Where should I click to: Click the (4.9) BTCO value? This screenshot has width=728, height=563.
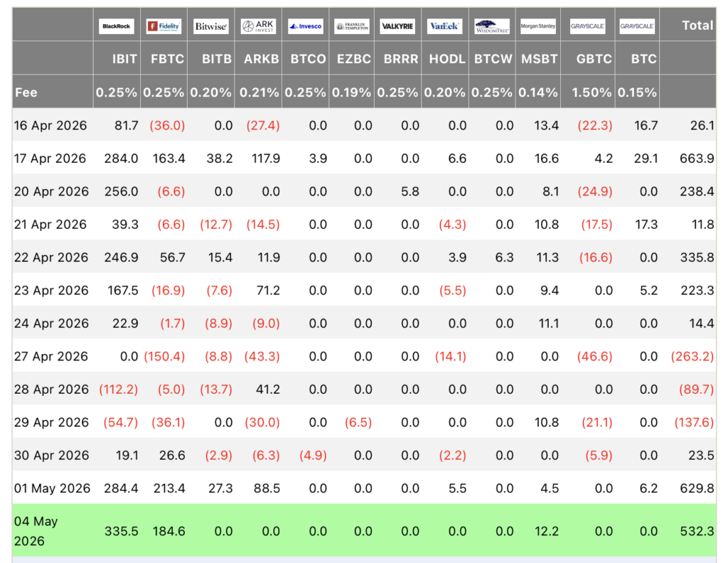tap(313, 455)
